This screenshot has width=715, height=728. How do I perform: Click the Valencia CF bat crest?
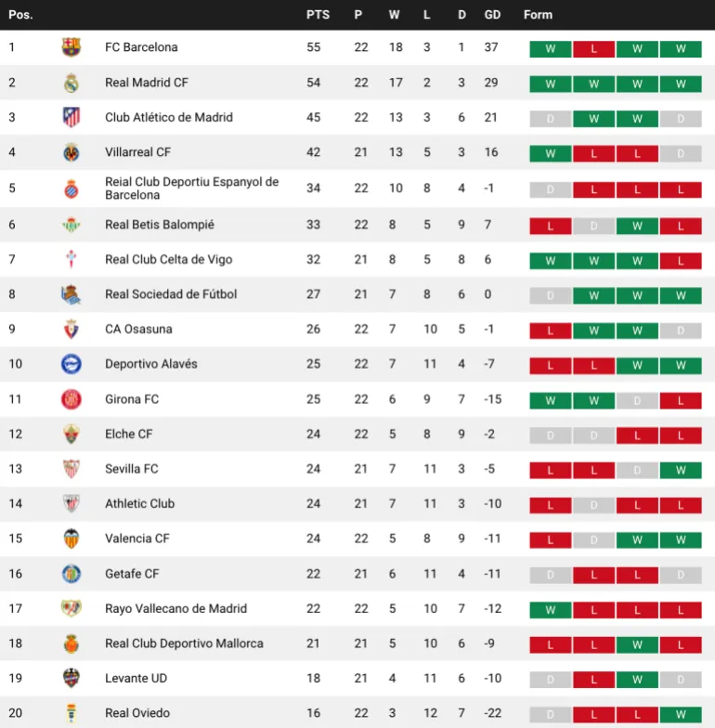click(x=71, y=539)
